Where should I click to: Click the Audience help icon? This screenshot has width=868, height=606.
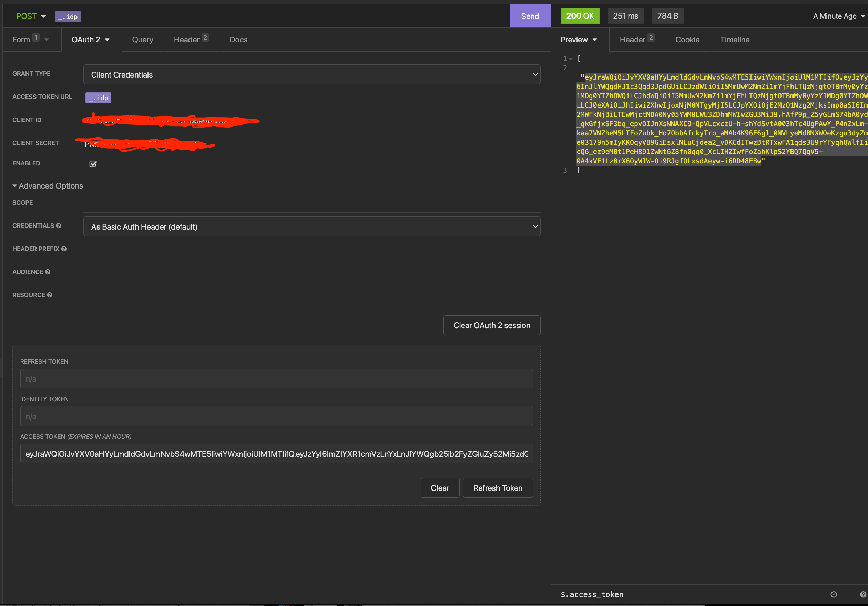coord(48,272)
